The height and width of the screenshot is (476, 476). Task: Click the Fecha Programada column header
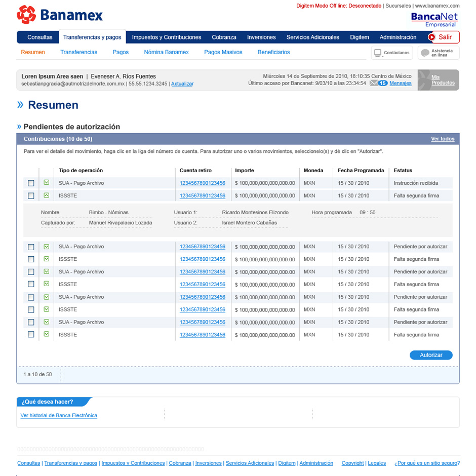click(x=361, y=170)
